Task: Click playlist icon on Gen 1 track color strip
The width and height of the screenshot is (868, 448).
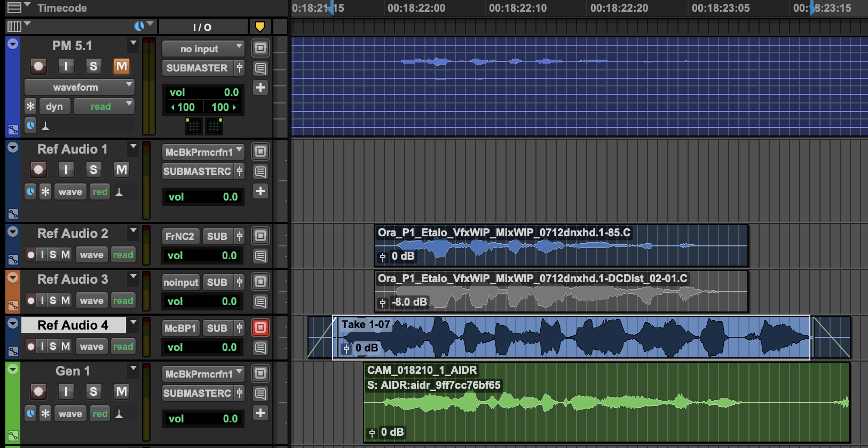Action: [x=13, y=436]
